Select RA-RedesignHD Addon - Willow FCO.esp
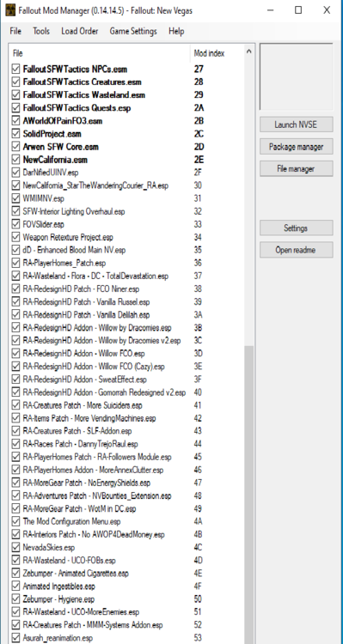The image size is (343, 644). (83, 354)
